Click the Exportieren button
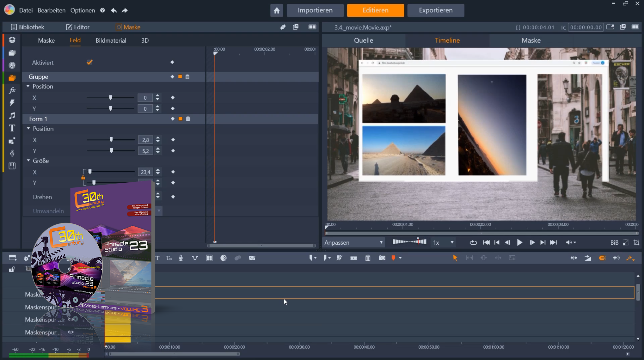The height and width of the screenshot is (360, 644). pos(435,10)
